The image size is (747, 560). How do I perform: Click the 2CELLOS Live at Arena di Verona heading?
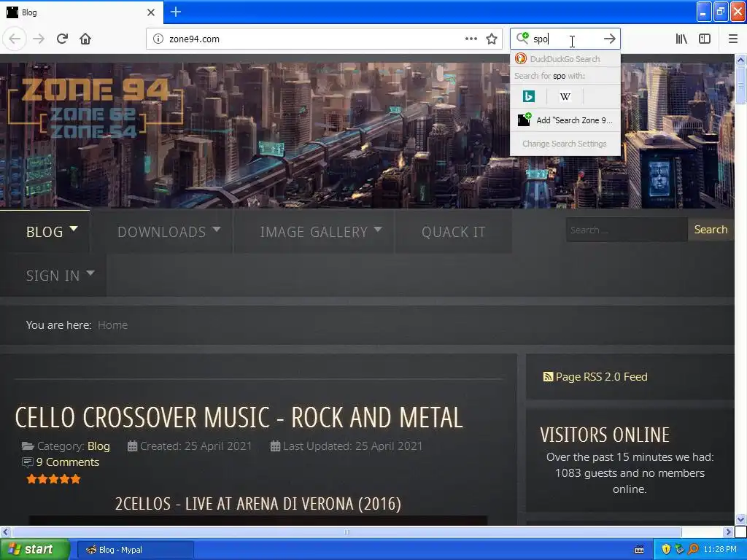[x=258, y=504]
